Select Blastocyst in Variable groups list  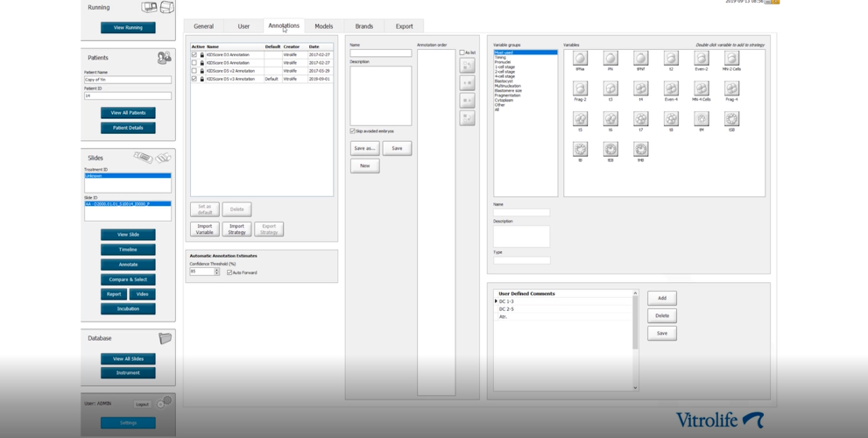point(504,81)
